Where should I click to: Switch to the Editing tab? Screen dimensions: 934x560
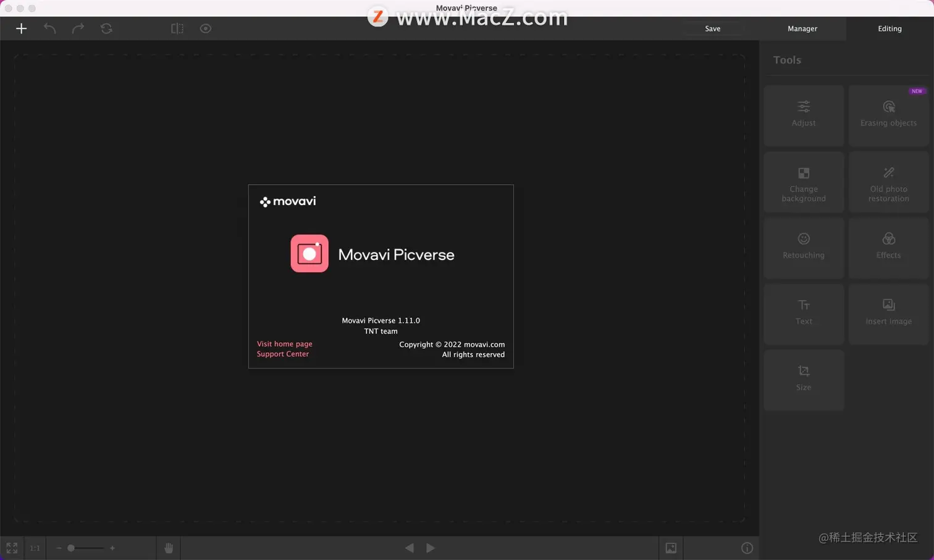(x=890, y=28)
